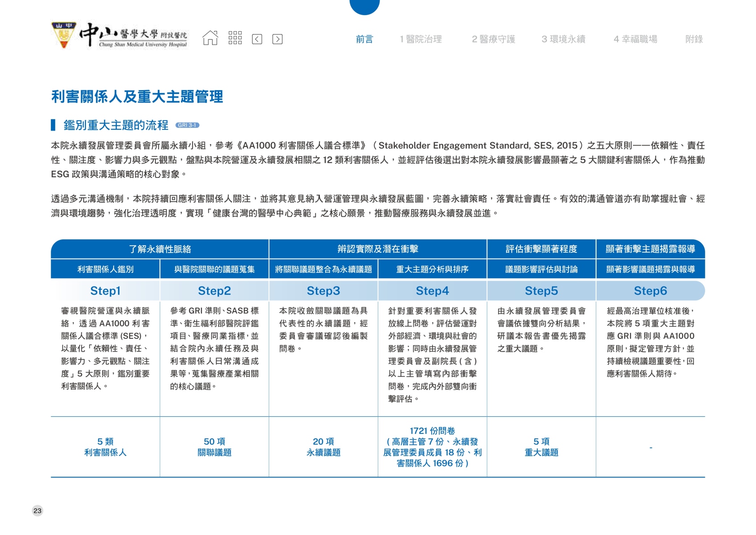Click the Step1 header cell
Image resolution: width=756 pixels, height=535 pixels.
tap(106, 291)
